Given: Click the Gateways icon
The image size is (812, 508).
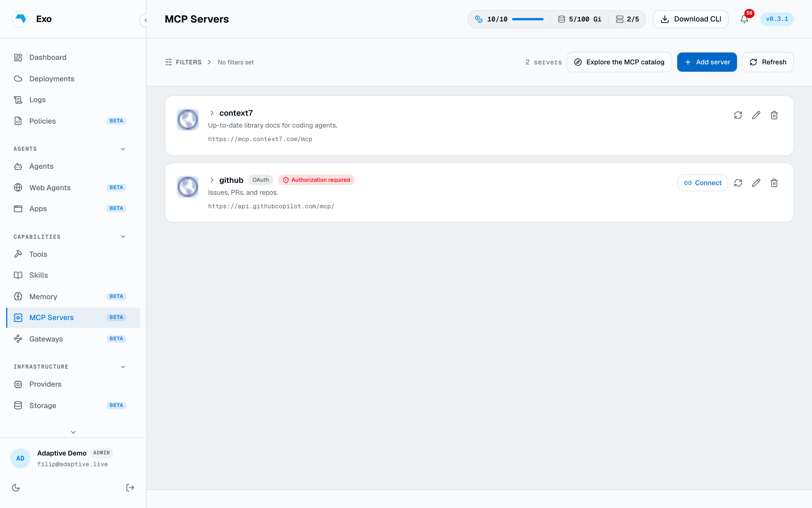Looking at the screenshot, I should (x=18, y=339).
